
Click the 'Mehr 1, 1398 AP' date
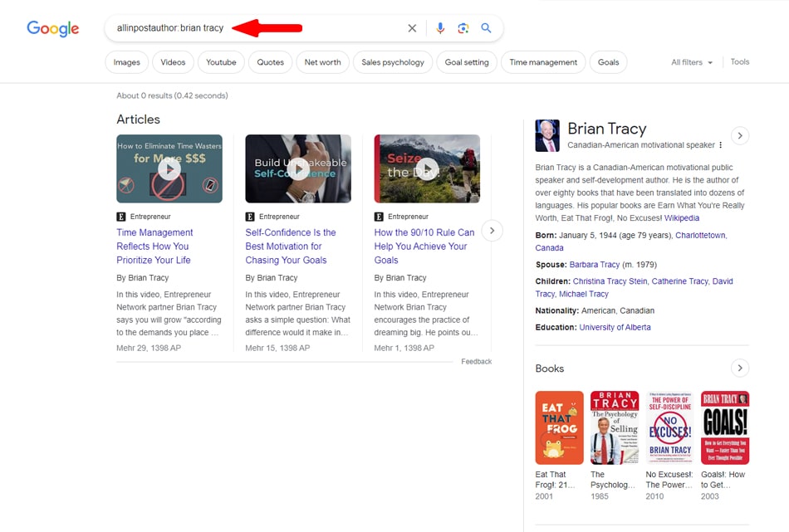(x=404, y=348)
